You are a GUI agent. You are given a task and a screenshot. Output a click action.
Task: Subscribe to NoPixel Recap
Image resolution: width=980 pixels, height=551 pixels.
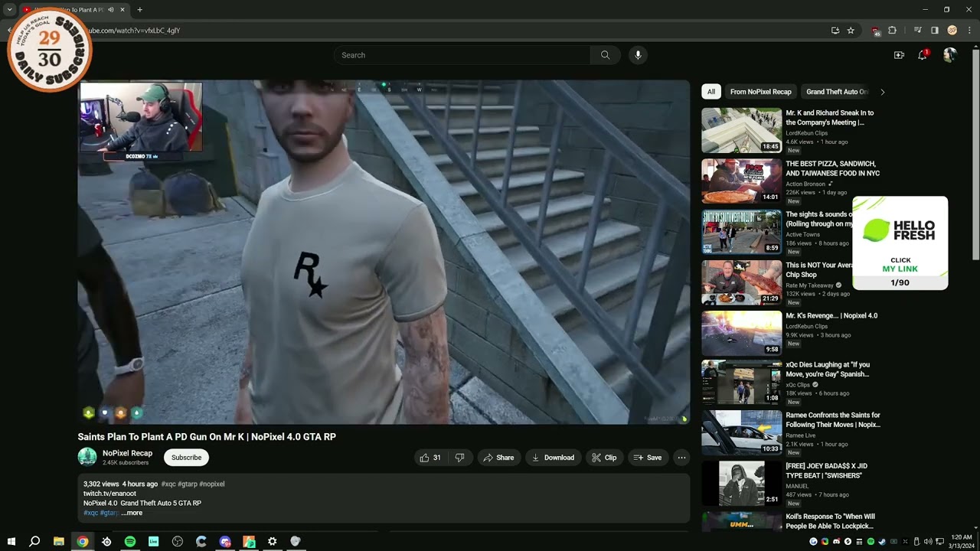[186, 458]
